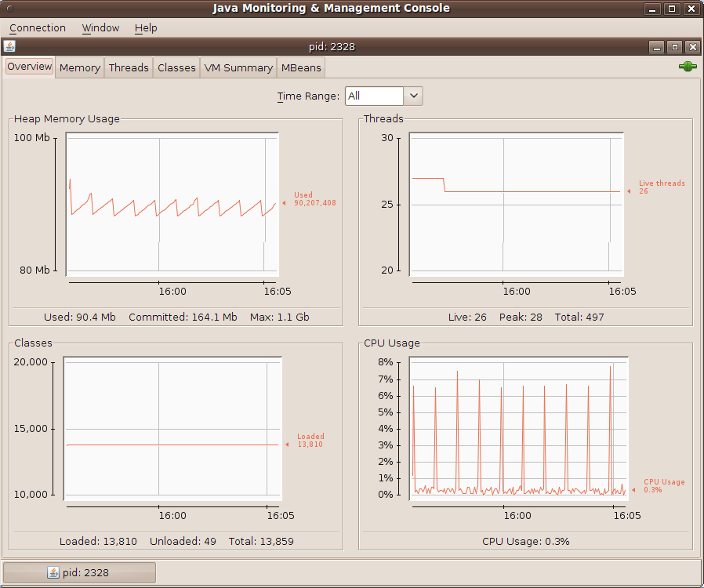
Task: Click the 'Committed: 164.1 Mb' value
Action: (183, 317)
